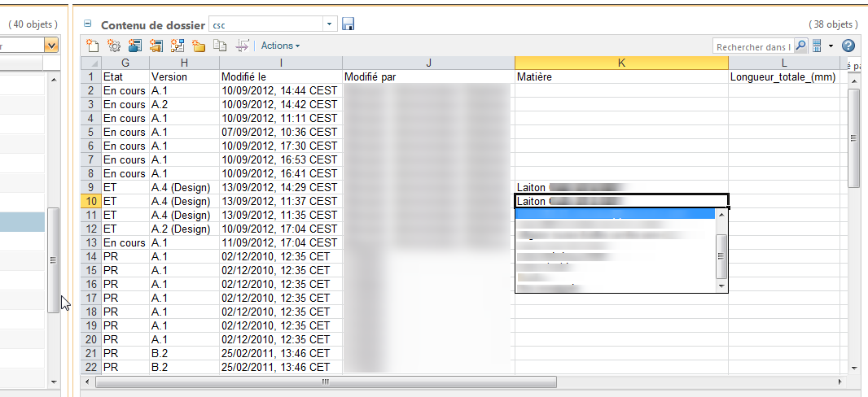The width and height of the screenshot is (868, 397).
Task: Create a new folder via toolbar icon
Action: (198, 46)
